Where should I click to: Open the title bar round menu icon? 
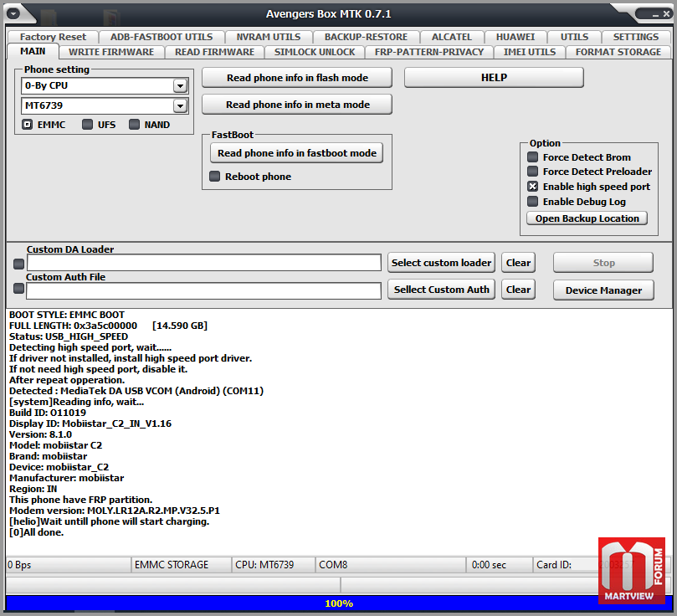pos(13,14)
